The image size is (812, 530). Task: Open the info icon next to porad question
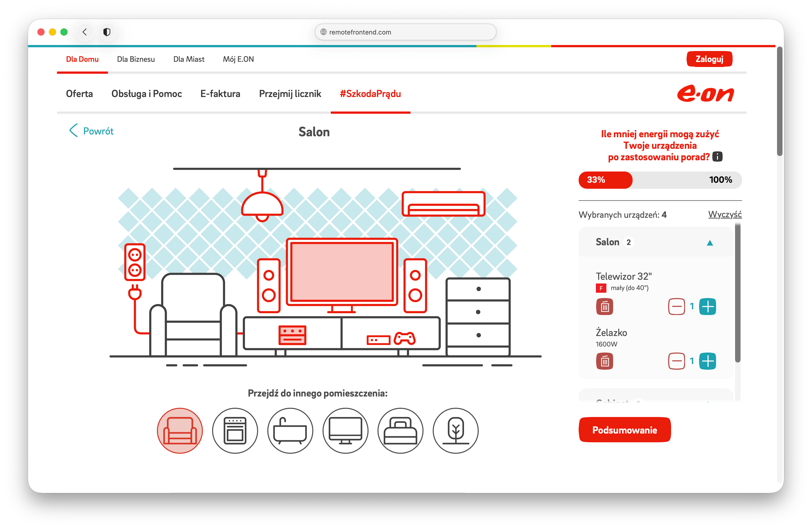(718, 157)
